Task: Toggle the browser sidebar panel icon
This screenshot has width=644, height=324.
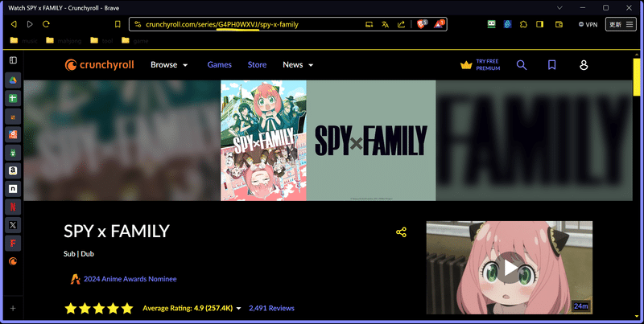Action: point(539,25)
